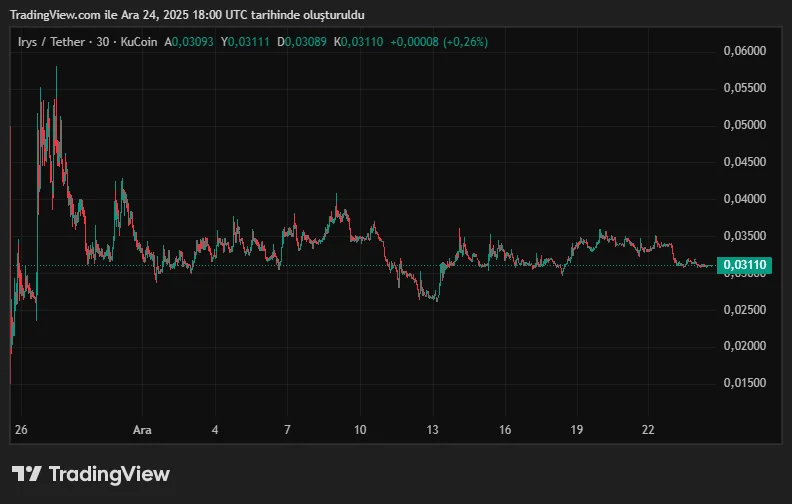
Task: Click the Ara month label on the time axis
Action: click(x=143, y=430)
